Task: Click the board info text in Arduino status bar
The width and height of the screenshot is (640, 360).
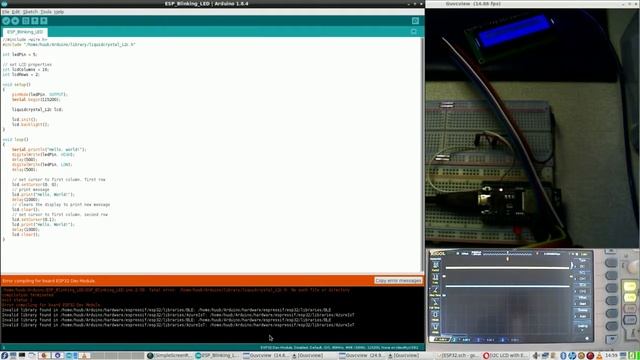Action: coord(339,348)
